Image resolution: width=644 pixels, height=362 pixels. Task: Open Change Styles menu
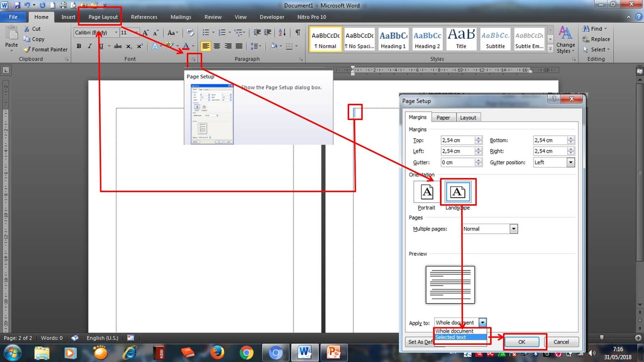pos(566,40)
